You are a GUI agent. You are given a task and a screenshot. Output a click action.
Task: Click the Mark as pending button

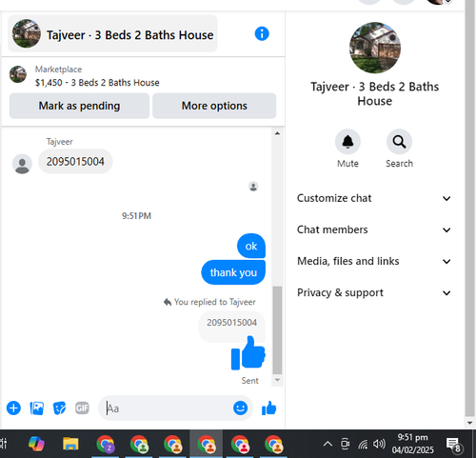pyautogui.click(x=79, y=106)
